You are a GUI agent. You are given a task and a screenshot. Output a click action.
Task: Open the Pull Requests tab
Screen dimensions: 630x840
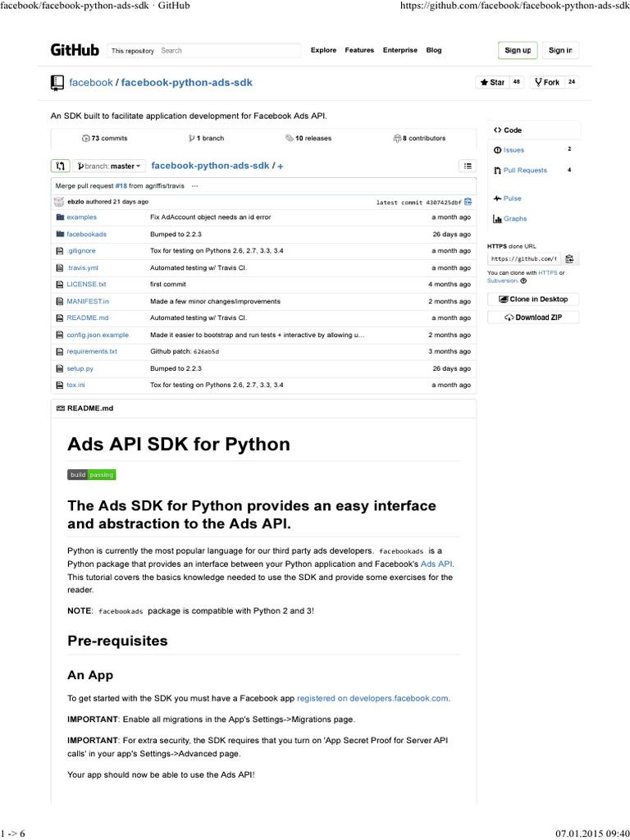click(x=525, y=171)
